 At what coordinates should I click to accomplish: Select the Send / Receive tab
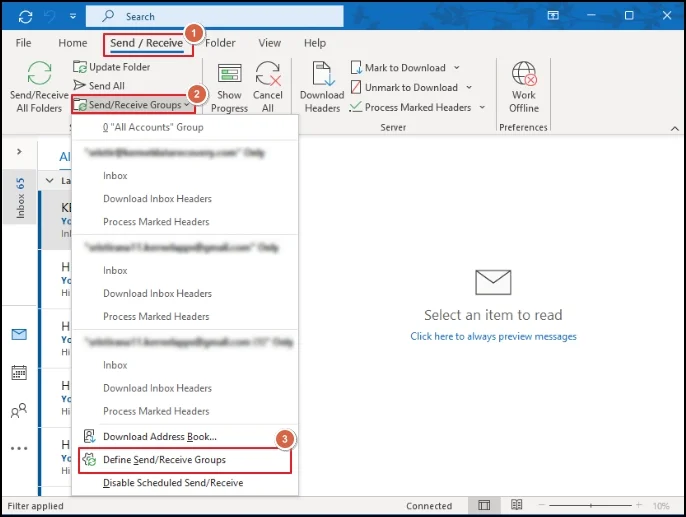(147, 44)
